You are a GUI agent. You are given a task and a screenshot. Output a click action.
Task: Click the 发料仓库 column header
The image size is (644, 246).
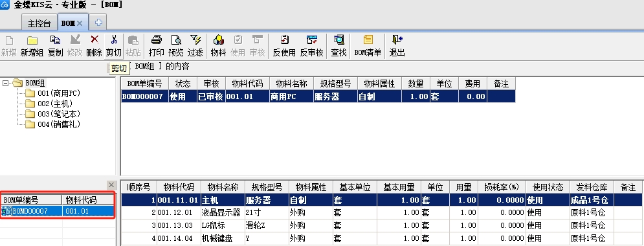coord(592,187)
